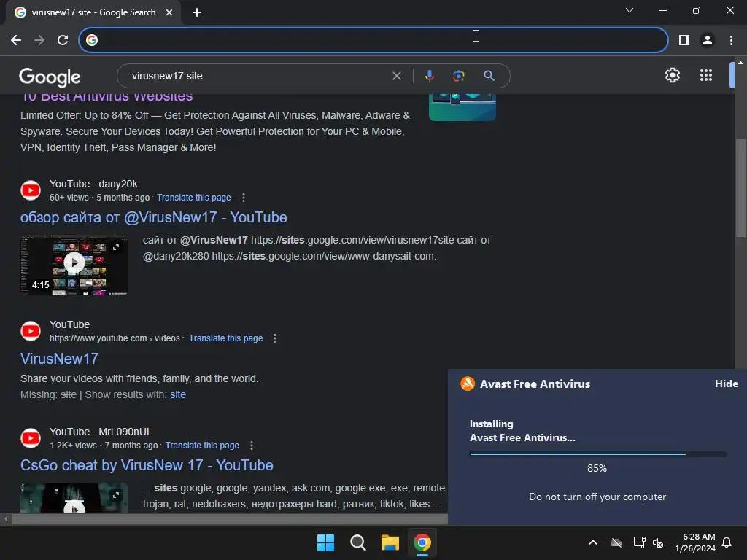The image size is (747, 560).
Task: Open Windows taskbar search
Action: pyautogui.click(x=357, y=542)
